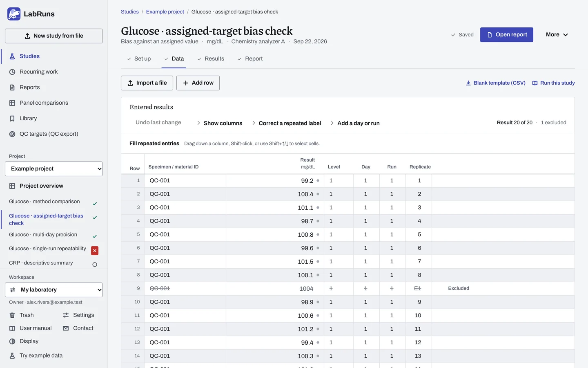Expand the More menu
The image size is (588, 368).
pos(557,35)
